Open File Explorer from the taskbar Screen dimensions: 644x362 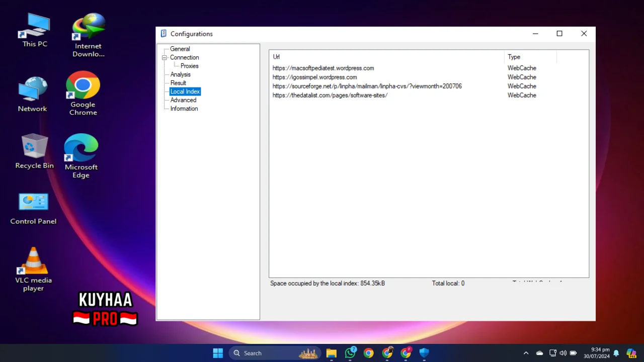331,353
